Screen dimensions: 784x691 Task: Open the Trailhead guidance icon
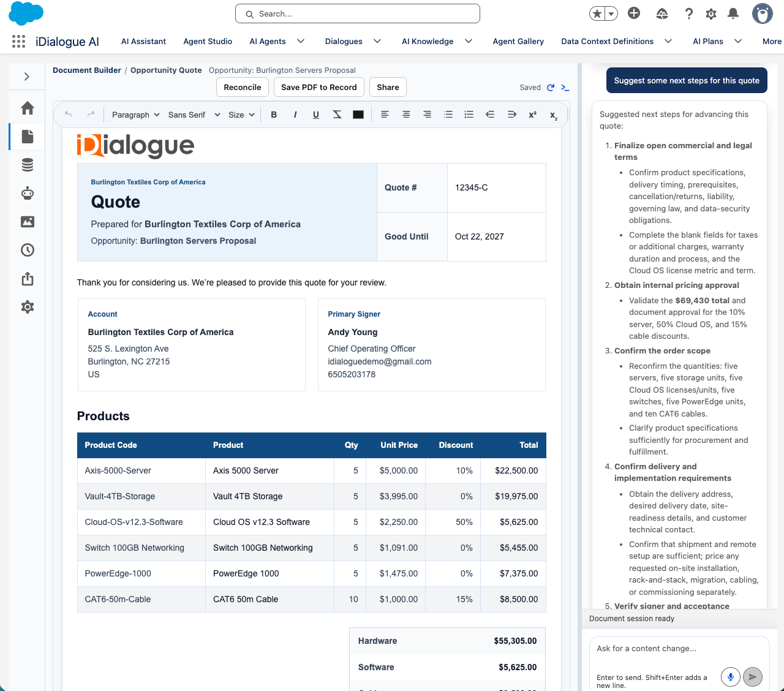click(x=662, y=13)
